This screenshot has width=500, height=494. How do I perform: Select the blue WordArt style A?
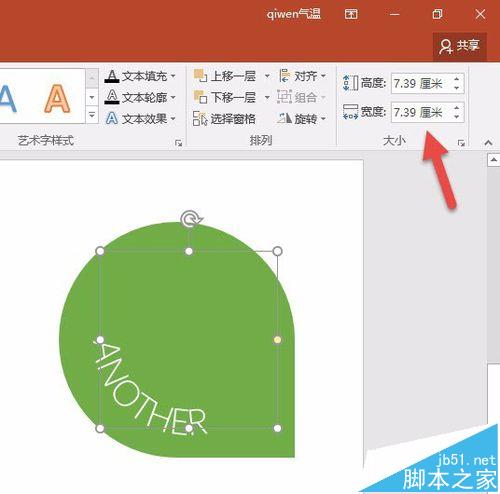7,98
